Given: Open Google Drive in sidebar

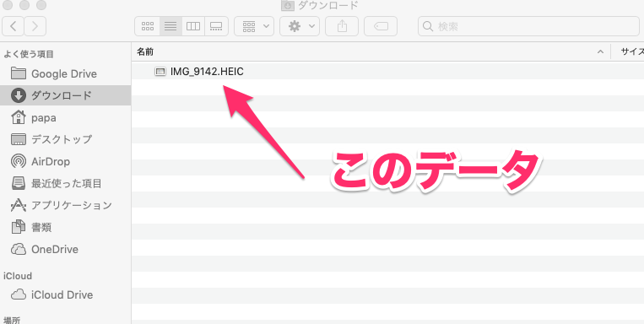Looking at the screenshot, I should click(66, 74).
